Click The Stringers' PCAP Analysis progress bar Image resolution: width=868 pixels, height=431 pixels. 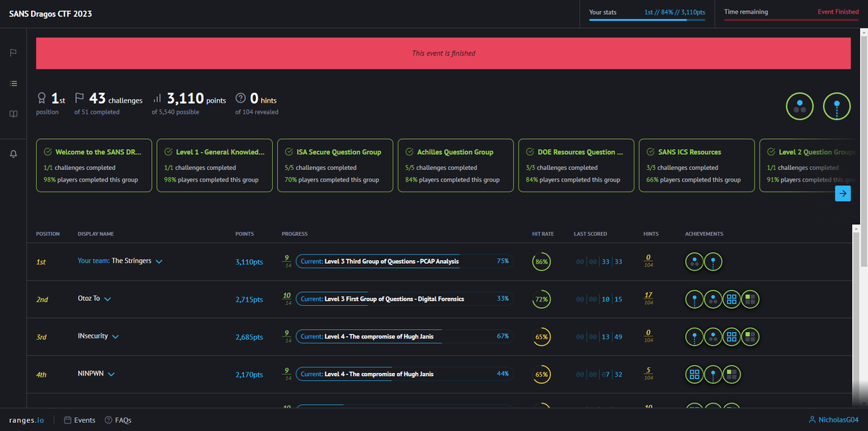point(404,261)
